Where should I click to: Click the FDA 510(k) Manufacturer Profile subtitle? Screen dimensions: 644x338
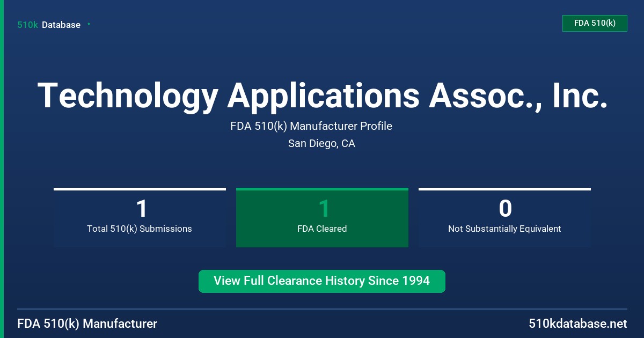[311, 126]
